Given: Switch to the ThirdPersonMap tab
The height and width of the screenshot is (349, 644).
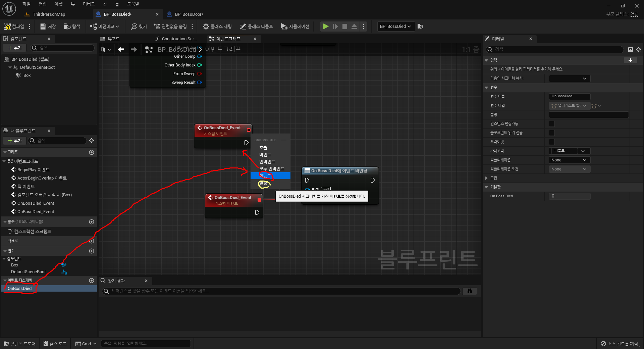Looking at the screenshot, I should (49, 14).
